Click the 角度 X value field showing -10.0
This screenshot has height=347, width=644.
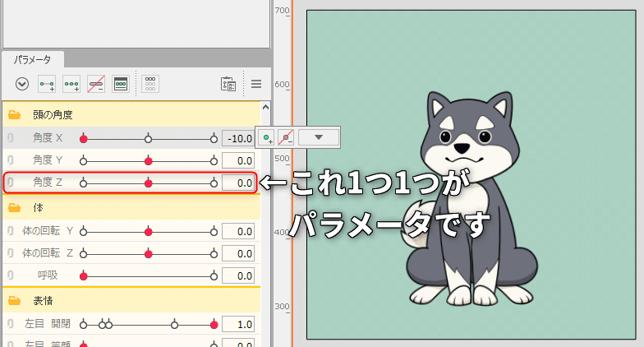coord(238,138)
